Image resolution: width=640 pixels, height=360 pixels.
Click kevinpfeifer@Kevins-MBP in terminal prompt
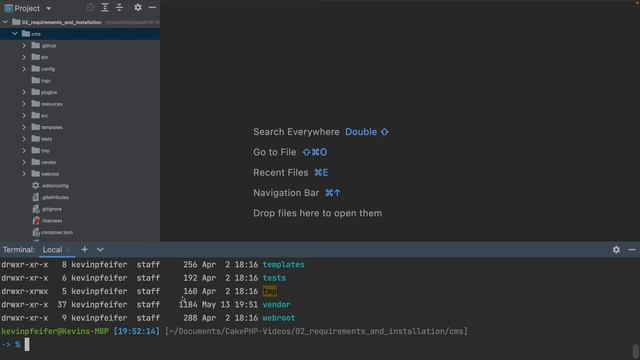(x=55, y=331)
